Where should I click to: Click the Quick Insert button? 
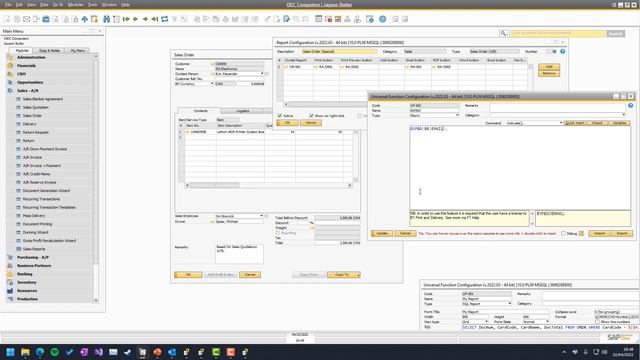(574, 123)
